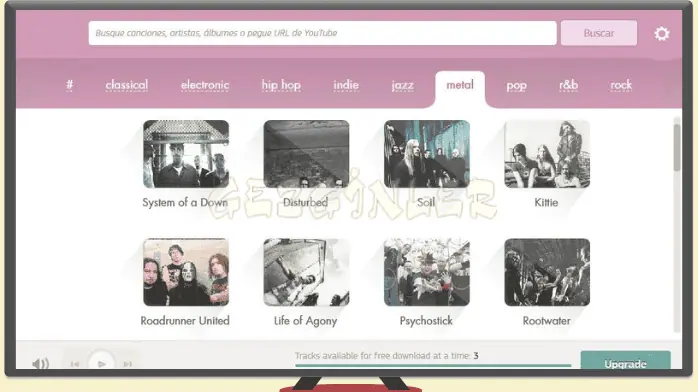Open the rock genre tab
Screen dimensions: 698x392
pyautogui.click(x=621, y=85)
